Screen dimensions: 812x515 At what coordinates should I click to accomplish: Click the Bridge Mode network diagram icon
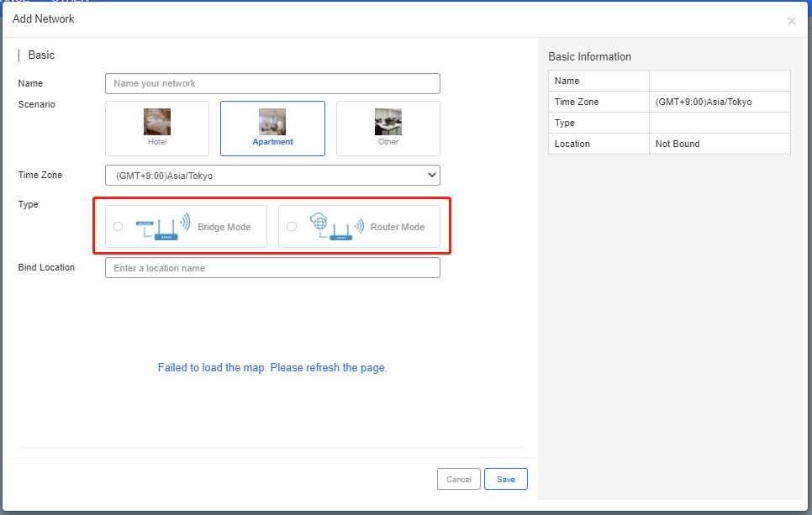tap(163, 227)
